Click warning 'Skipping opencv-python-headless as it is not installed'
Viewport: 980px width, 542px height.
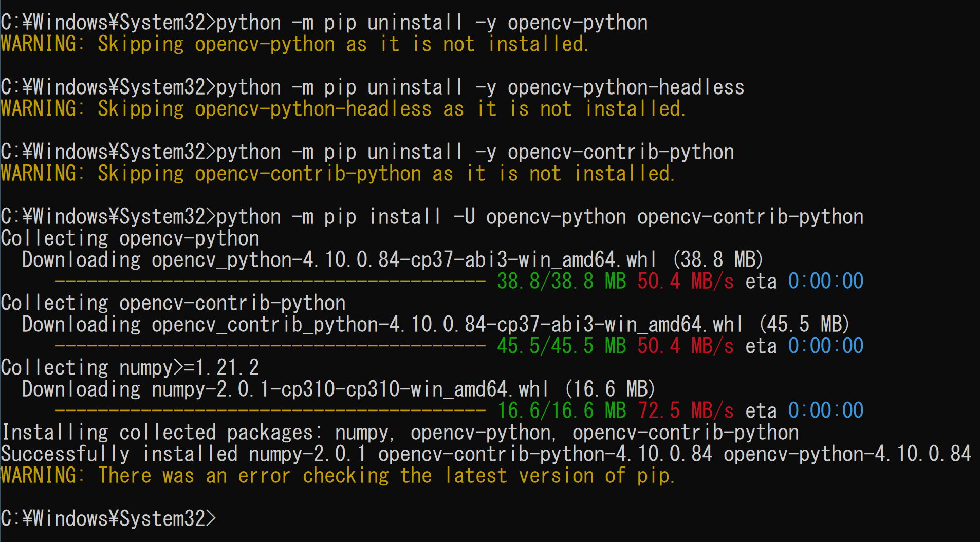[343, 109]
